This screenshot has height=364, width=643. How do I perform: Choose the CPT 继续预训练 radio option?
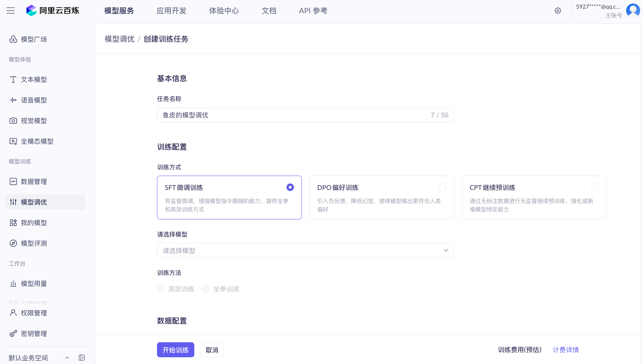[x=595, y=187]
